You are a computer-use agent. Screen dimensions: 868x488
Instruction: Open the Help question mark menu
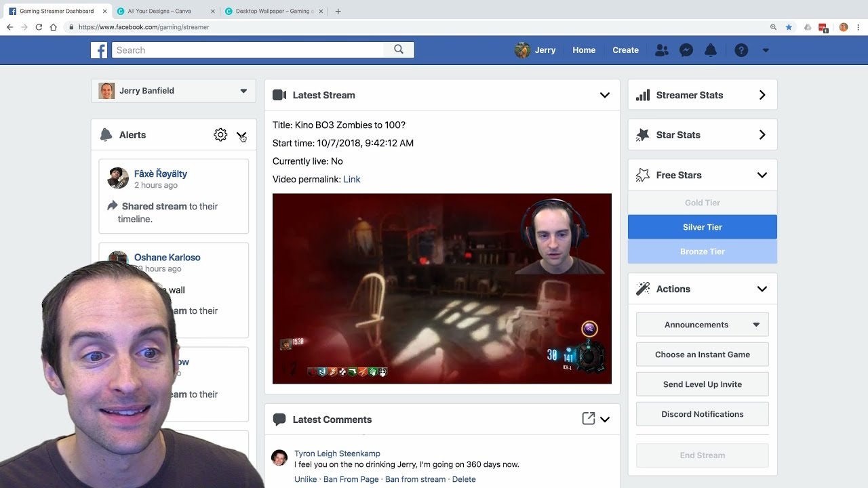741,49
